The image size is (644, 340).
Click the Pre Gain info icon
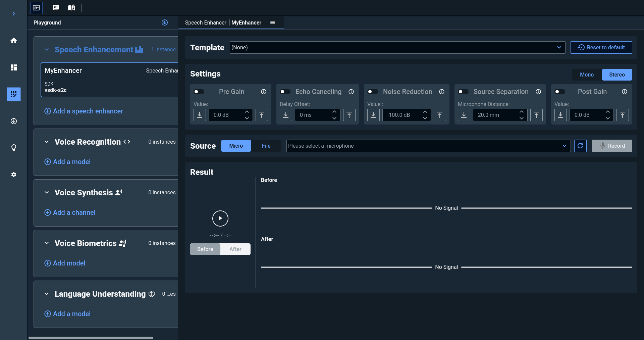tap(264, 92)
